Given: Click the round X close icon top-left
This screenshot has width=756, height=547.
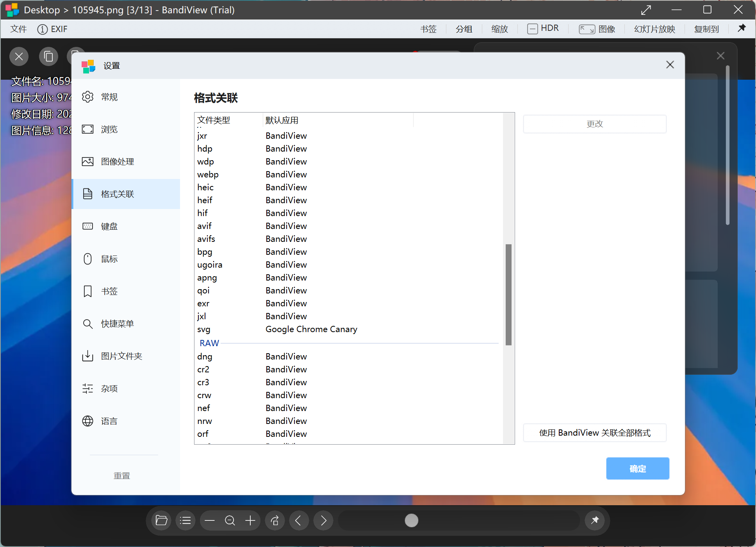Looking at the screenshot, I should click(19, 57).
